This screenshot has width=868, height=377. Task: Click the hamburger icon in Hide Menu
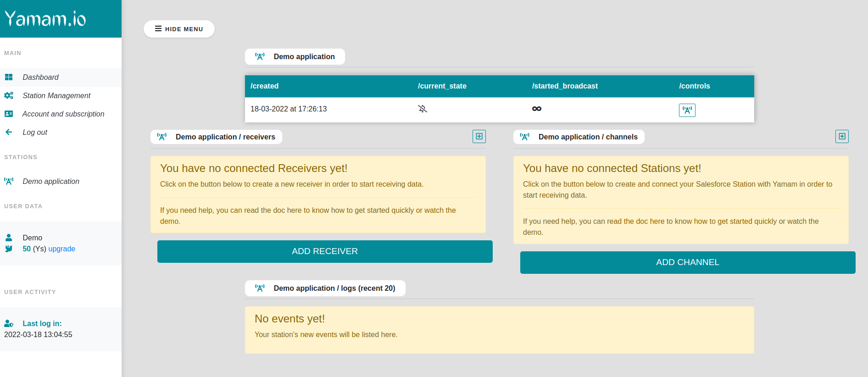tap(158, 28)
